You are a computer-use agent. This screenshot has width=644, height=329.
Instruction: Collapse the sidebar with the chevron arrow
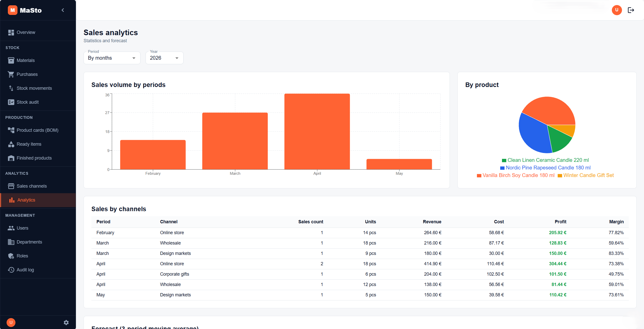click(x=63, y=10)
